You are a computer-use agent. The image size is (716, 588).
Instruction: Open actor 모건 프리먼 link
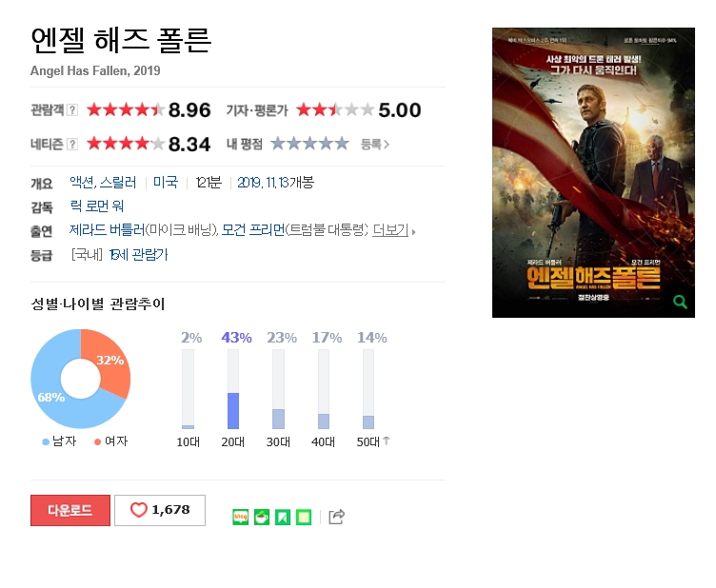(x=253, y=230)
